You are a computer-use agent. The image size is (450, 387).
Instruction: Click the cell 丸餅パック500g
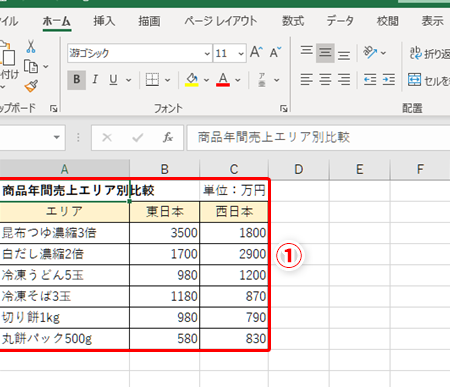click(64, 339)
